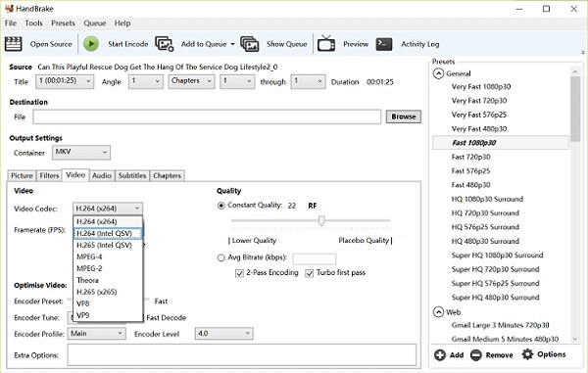Click the Add to Queue picture icon
Image resolution: width=588 pixels, height=373 pixels.
click(165, 44)
